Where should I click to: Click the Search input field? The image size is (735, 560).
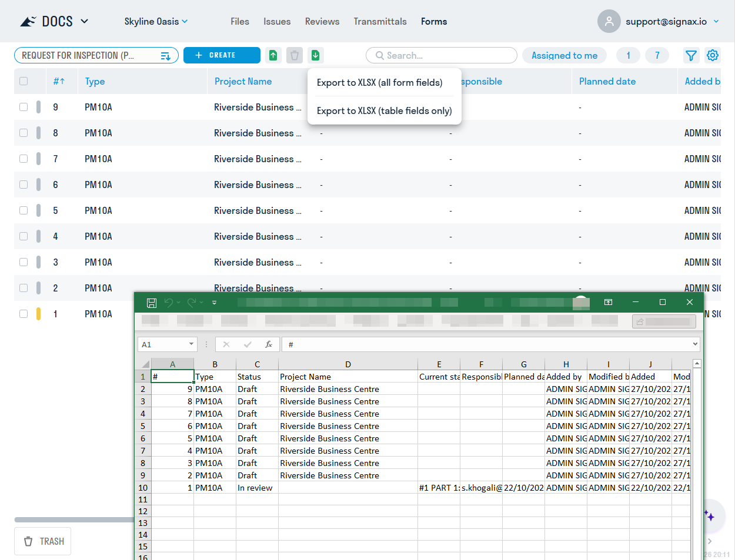(442, 55)
